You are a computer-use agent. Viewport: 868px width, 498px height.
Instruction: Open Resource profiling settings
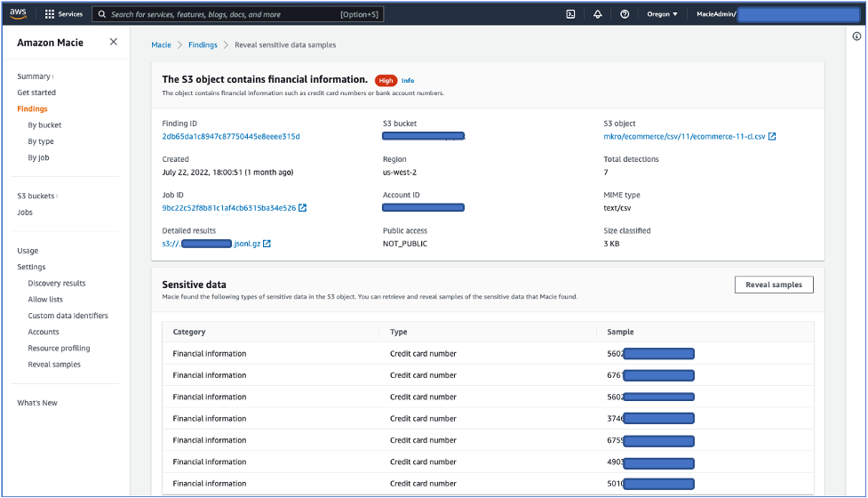60,349
